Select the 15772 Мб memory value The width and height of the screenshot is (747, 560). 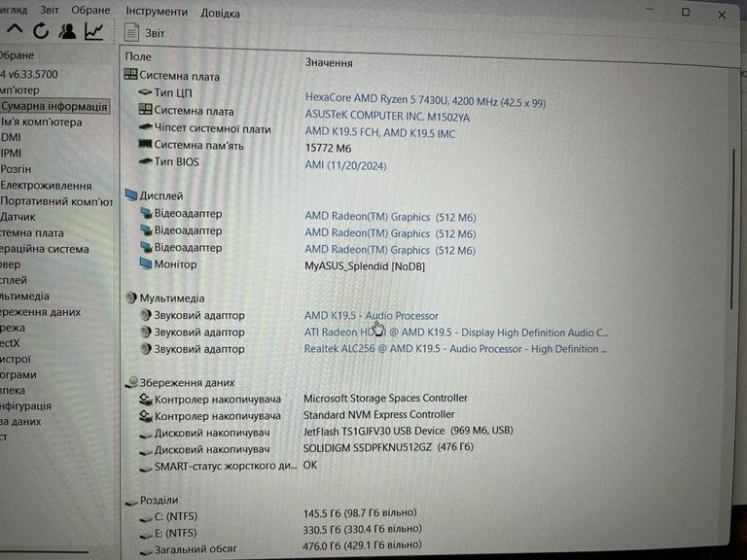coord(328,148)
